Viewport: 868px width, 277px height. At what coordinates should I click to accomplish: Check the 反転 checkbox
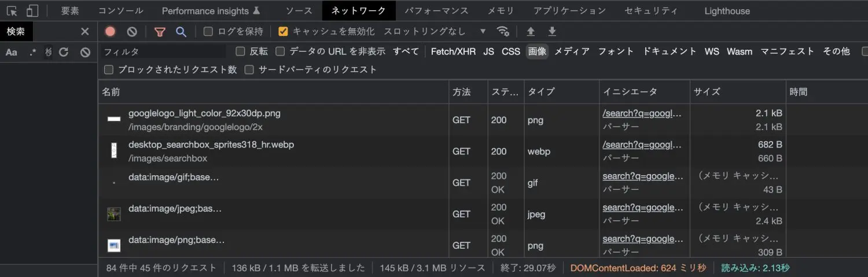[240, 51]
